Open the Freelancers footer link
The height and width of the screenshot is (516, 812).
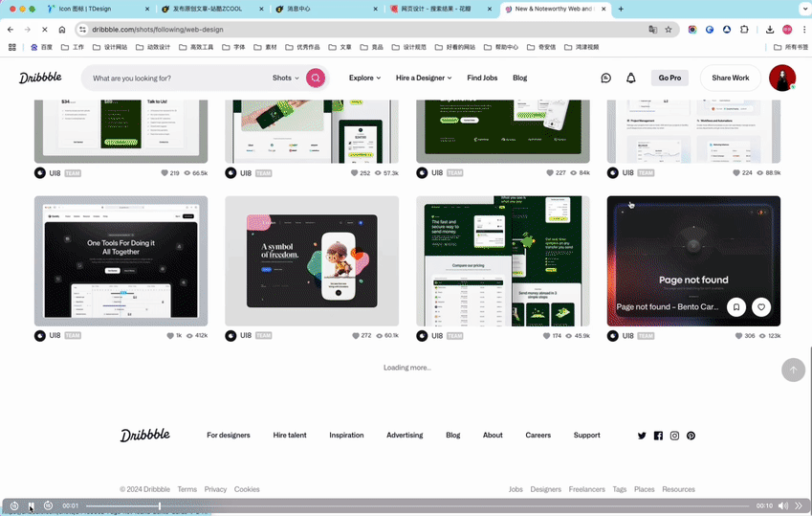click(x=586, y=489)
